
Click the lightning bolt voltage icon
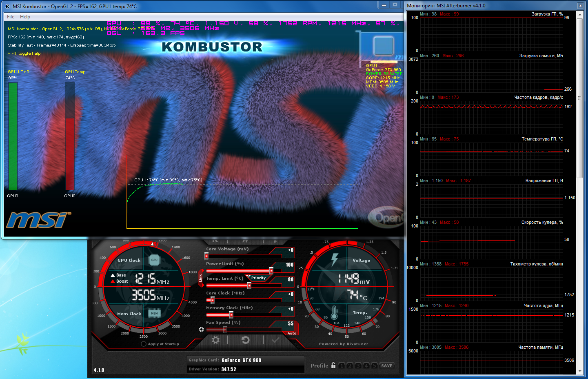coord(335,260)
